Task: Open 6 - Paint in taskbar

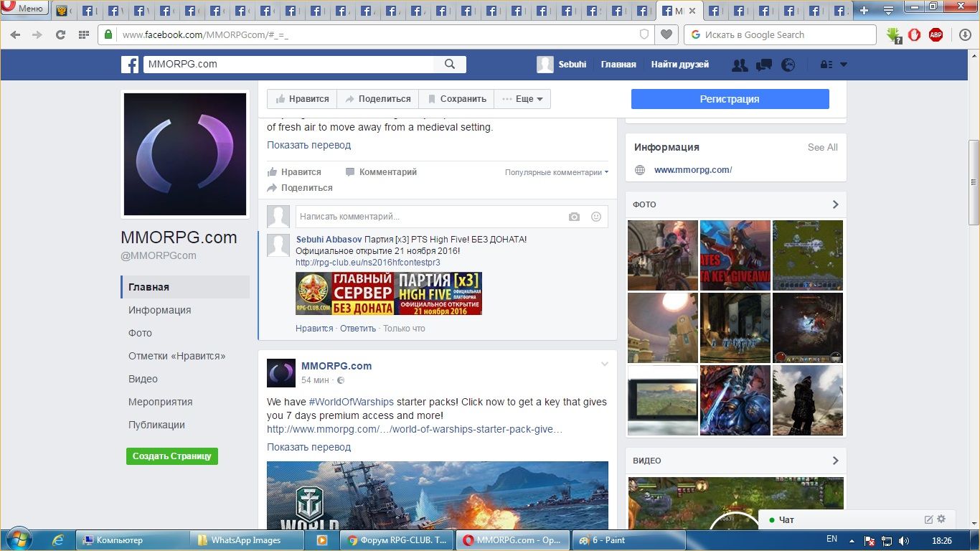Action: 628,540
